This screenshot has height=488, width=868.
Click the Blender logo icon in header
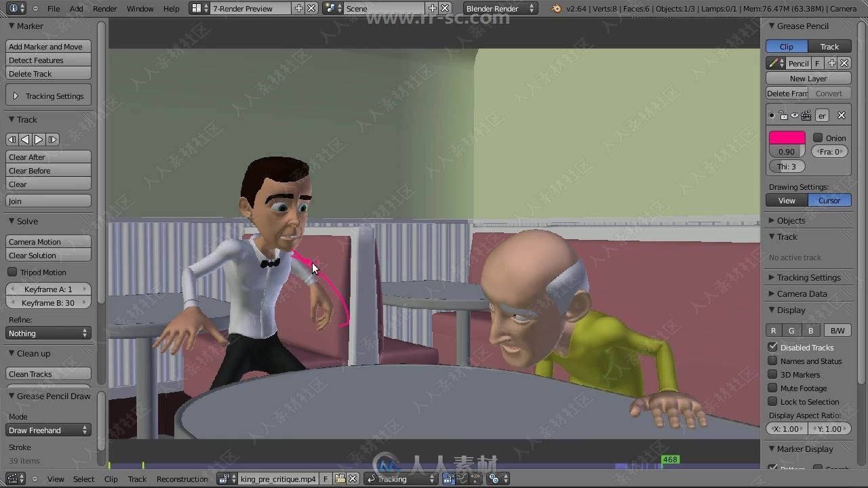(x=557, y=8)
